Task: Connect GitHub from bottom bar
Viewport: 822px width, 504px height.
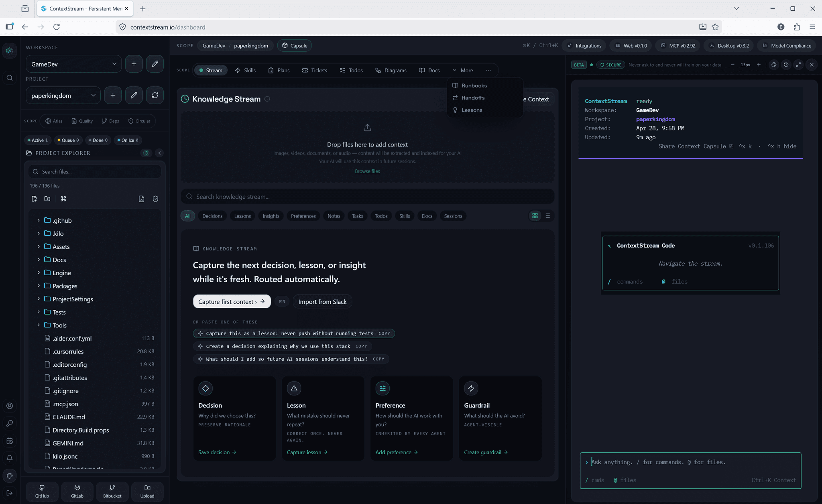Action: [42, 491]
